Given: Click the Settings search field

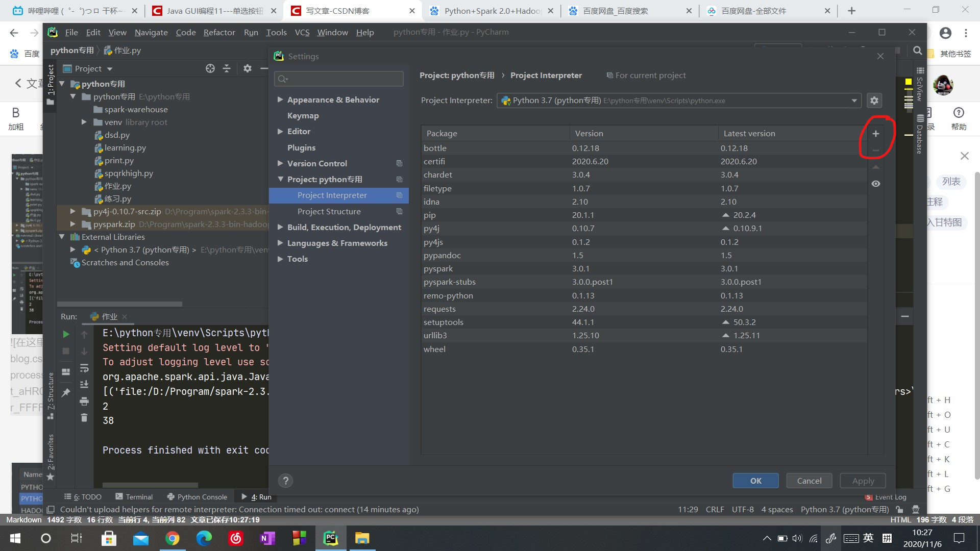Looking at the screenshot, I should pyautogui.click(x=339, y=79).
